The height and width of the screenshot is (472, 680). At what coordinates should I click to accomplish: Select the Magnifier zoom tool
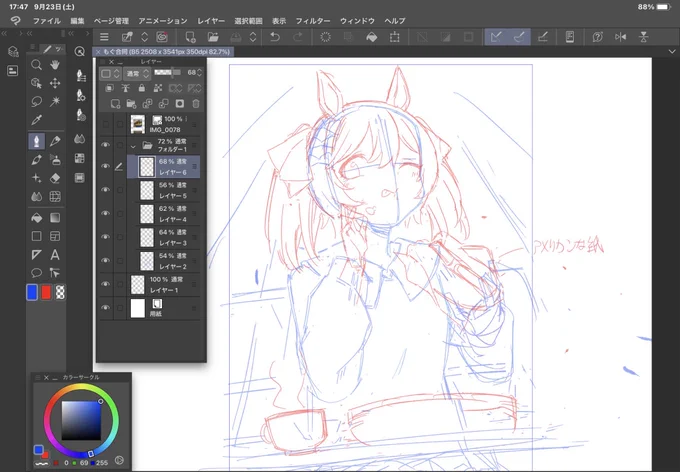(x=36, y=65)
